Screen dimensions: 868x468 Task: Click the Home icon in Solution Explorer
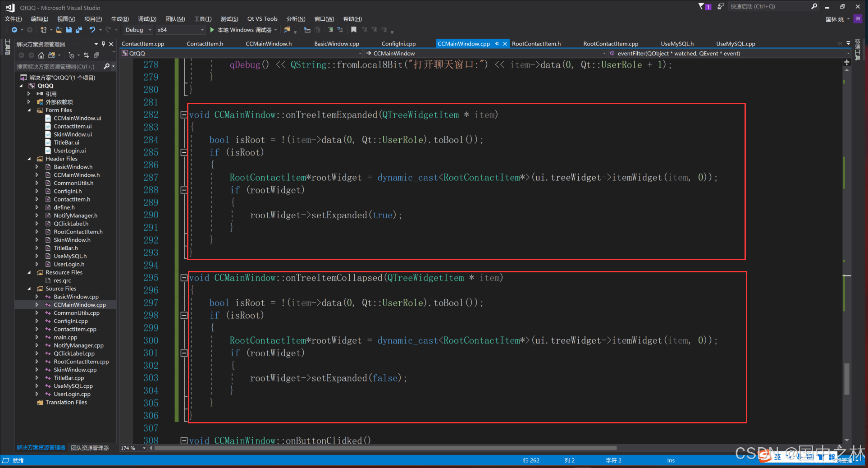tap(41, 55)
